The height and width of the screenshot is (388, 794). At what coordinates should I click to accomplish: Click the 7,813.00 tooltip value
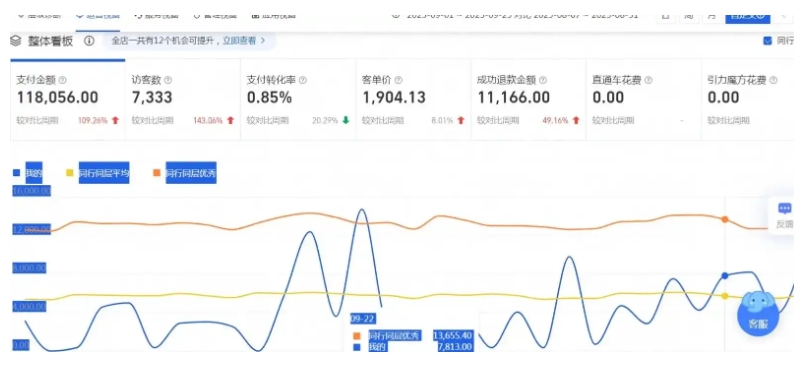[x=456, y=347]
